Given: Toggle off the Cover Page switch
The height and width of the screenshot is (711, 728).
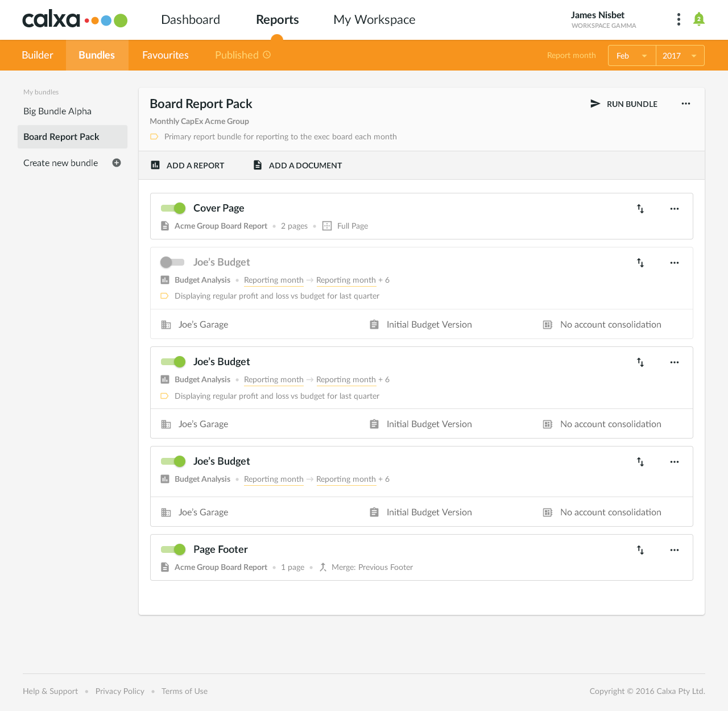Looking at the screenshot, I should coord(173,208).
